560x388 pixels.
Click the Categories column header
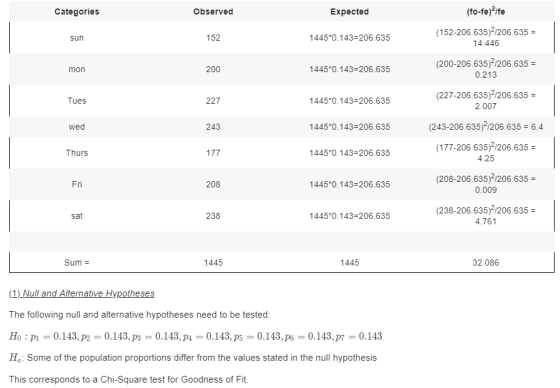tap(77, 12)
